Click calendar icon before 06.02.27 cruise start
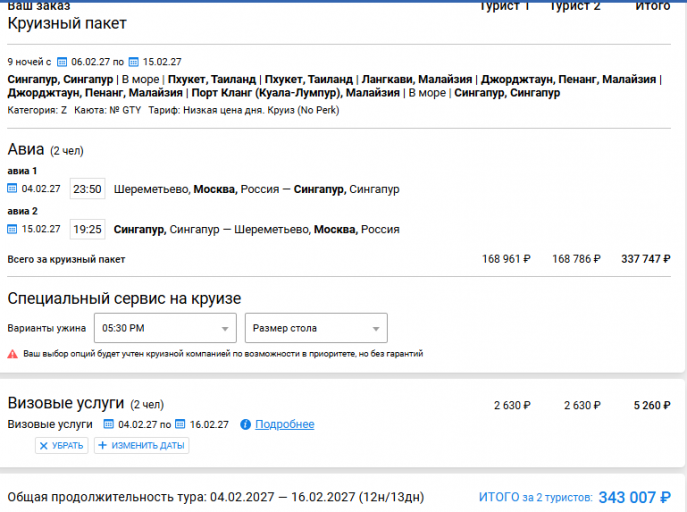This screenshot has width=687, height=512. [62, 62]
